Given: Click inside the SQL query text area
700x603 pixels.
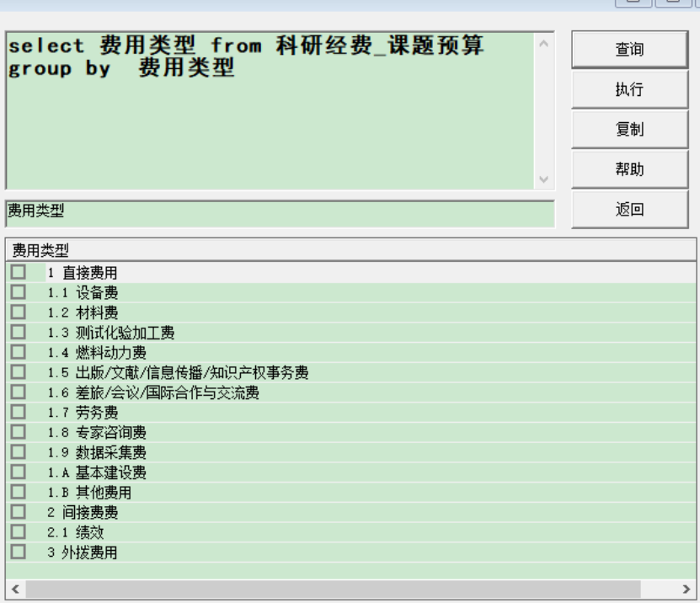Looking at the screenshot, I should tap(270, 110).
